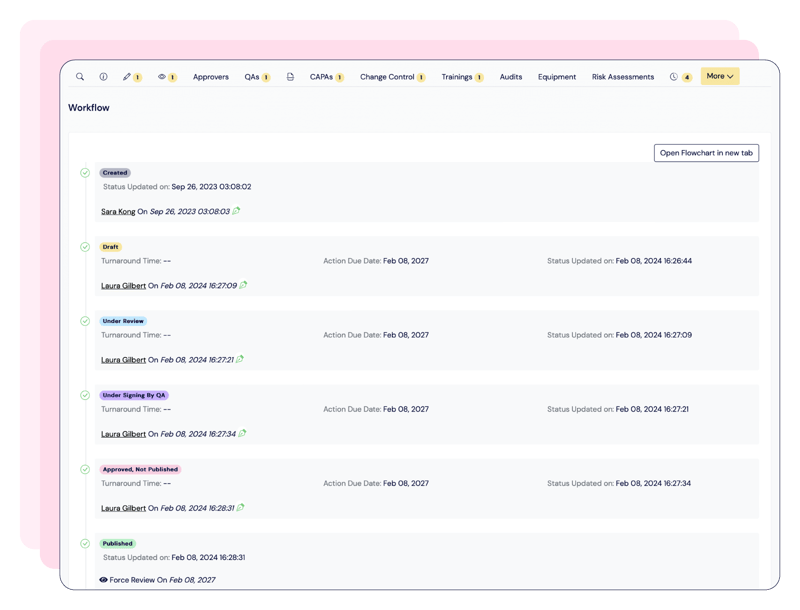Click green check circle for Published step
The width and height of the screenshot is (800, 610).
pyautogui.click(x=85, y=543)
